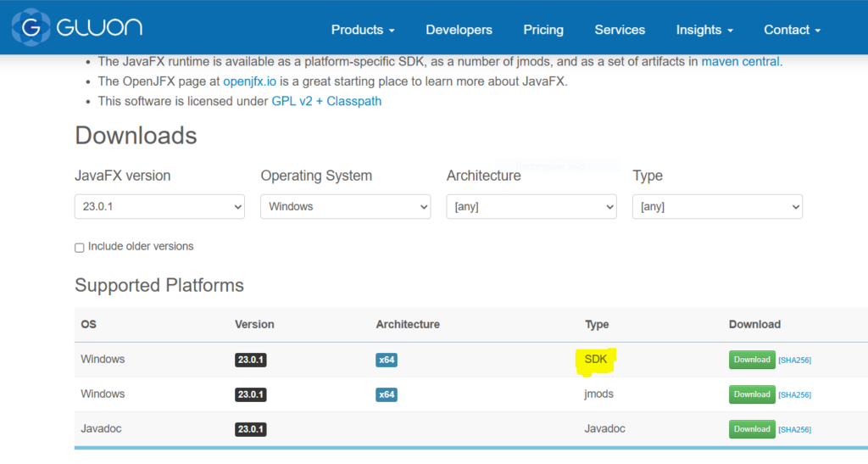868x464 pixels.
Task: Click 23.0.1 version badge in jmods row
Action: click(251, 394)
